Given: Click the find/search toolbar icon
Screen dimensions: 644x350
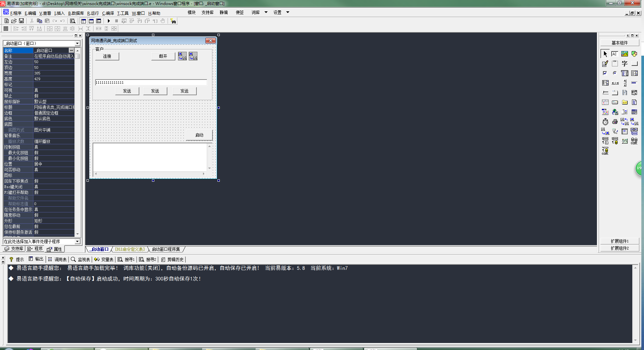Looking at the screenshot, I should point(72,21).
